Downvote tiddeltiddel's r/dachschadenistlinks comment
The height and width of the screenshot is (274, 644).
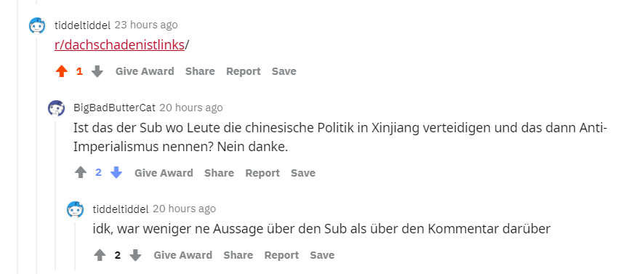[x=97, y=71]
